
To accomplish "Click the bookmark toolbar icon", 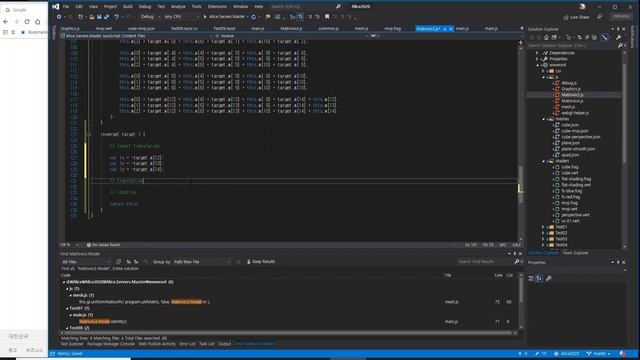I will pyautogui.click(x=327, y=17).
